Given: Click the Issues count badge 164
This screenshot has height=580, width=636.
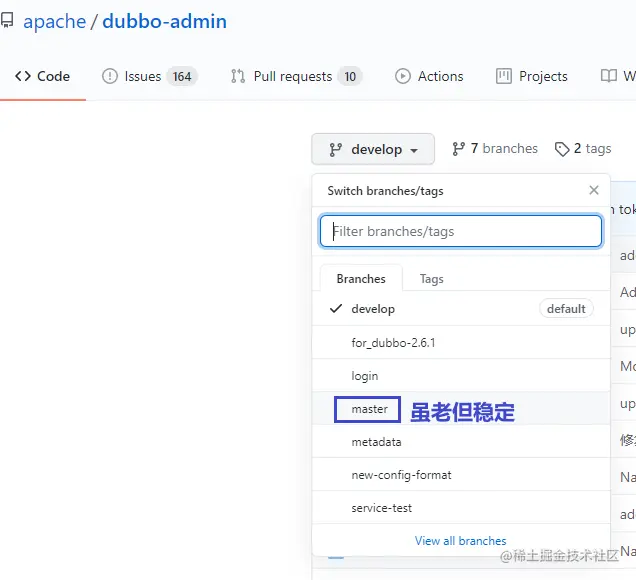Looking at the screenshot, I should click(182, 76).
